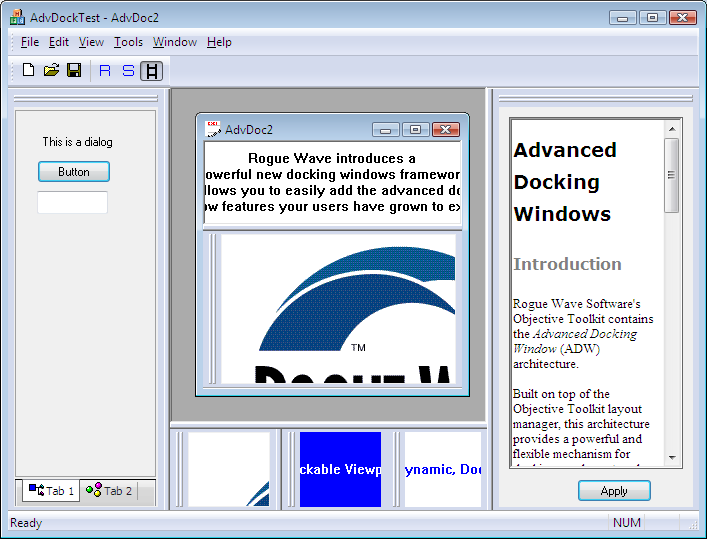Click the AdvDockTest application title icon
The width and height of the screenshot is (707, 539).
pos(17,17)
